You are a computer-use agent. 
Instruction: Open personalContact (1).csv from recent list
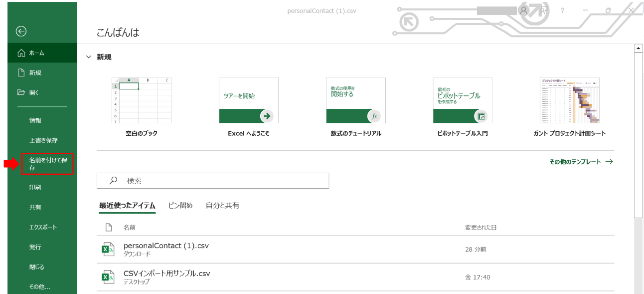(x=355, y=249)
